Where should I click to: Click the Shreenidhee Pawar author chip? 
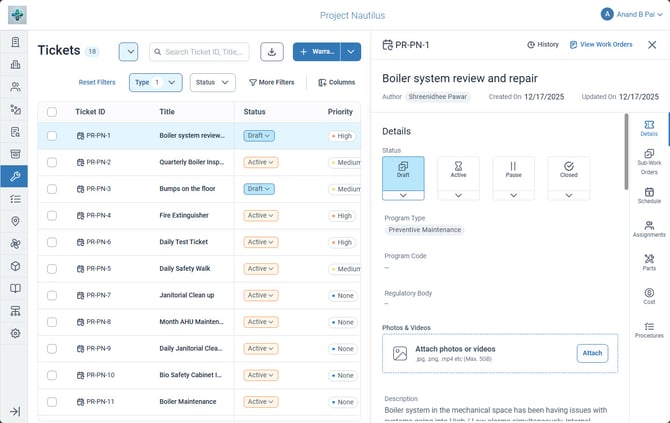438,97
